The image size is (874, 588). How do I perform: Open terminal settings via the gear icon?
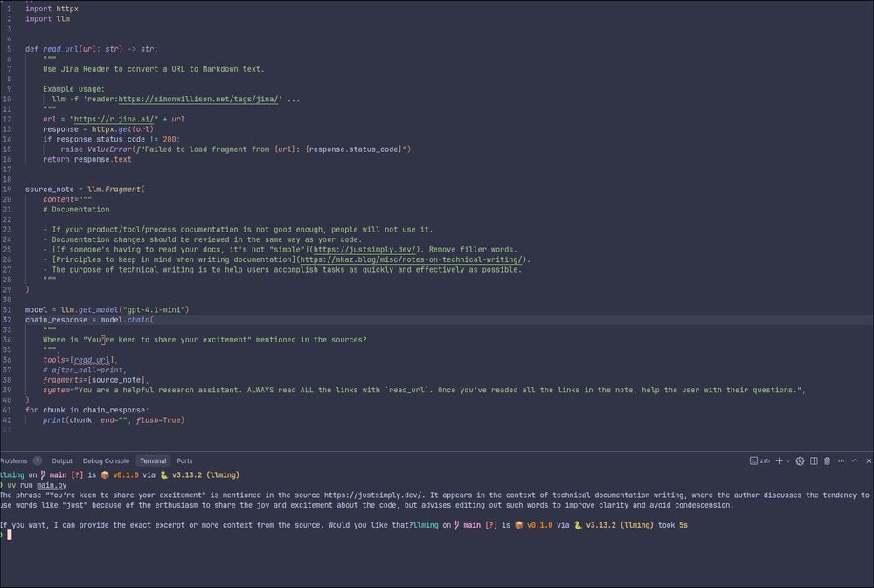coord(800,460)
